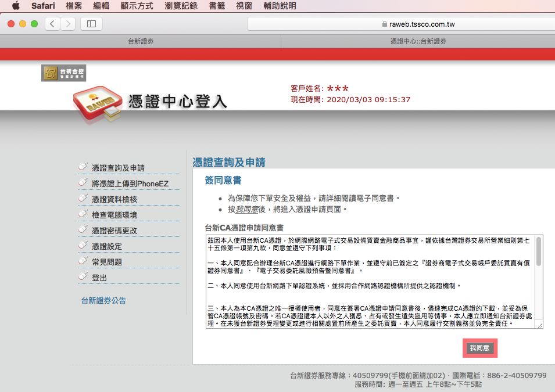This screenshot has height=392, width=555.
Task: Open the Safari menu
Action: tap(43, 6)
